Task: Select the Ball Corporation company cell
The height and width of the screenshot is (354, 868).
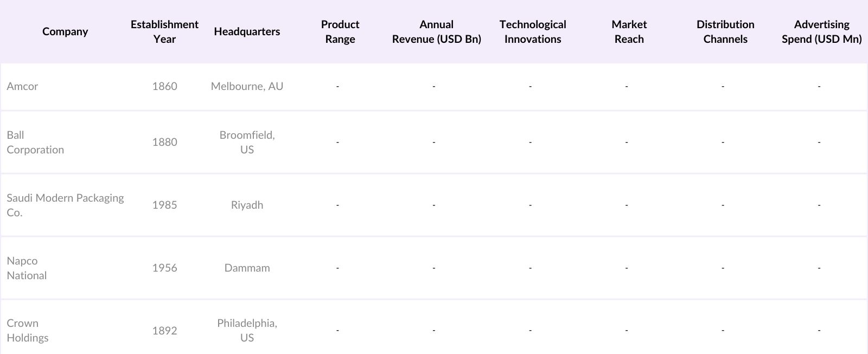Action: [x=35, y=142]
